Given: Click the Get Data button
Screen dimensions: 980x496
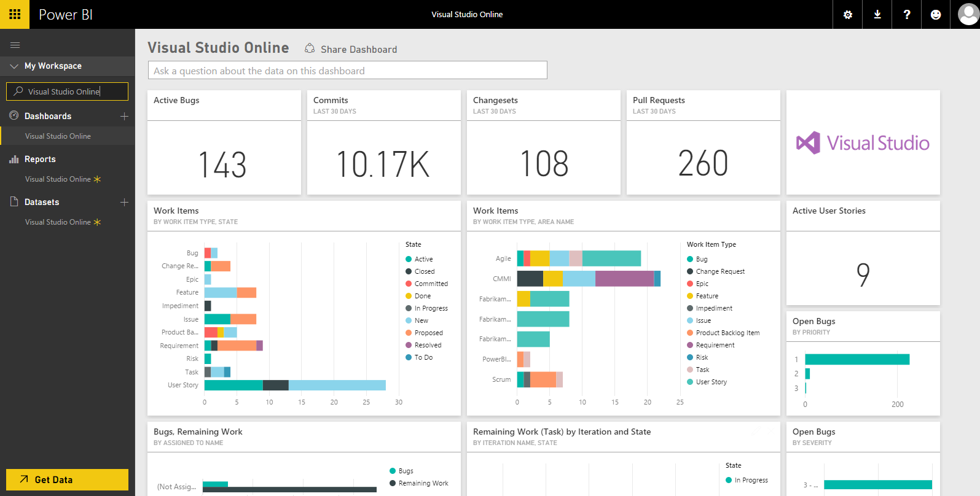Looking at the screenshot, I should pyautogui.click(x=67, y=479).
